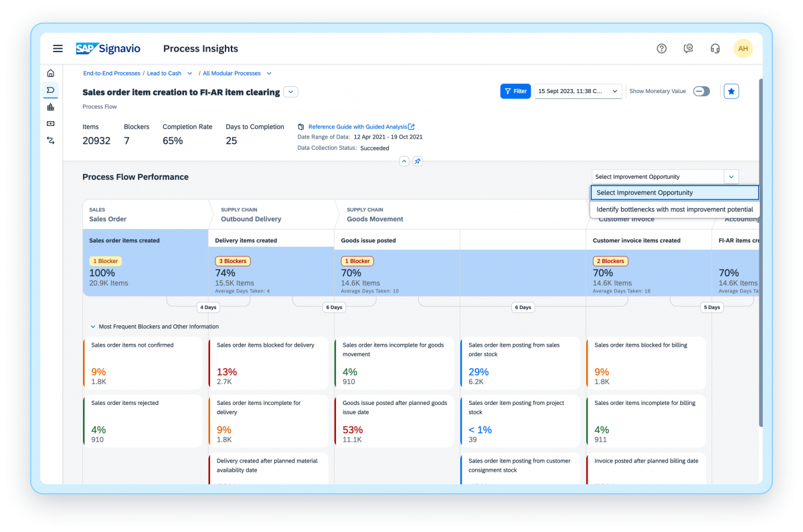Open the Filter button
The width and height of the screenshot is (803, 532).
(x=515, y=91)
